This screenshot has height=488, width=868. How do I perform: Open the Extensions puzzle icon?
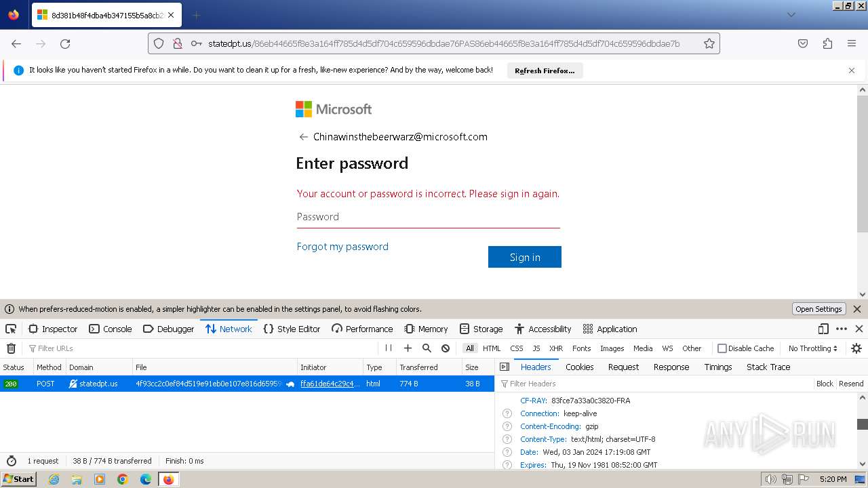827,43
